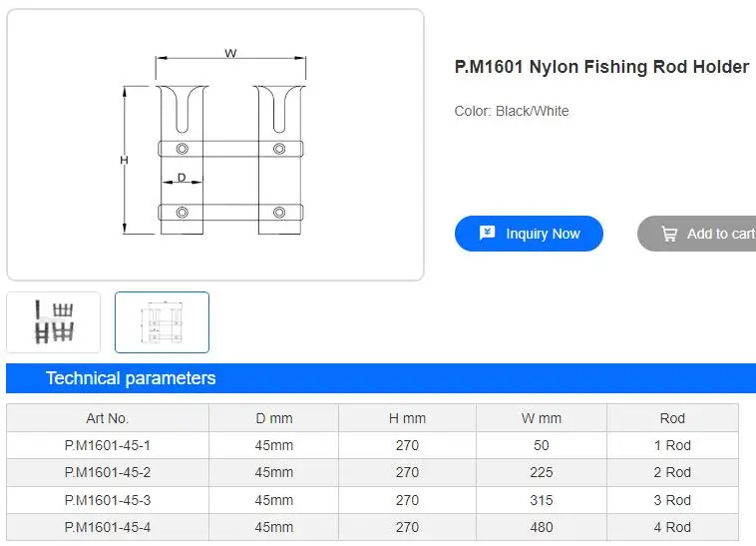Viewport: 756px width, 546px height.
Task: Click the shopping cart icon
Action: 669,235
